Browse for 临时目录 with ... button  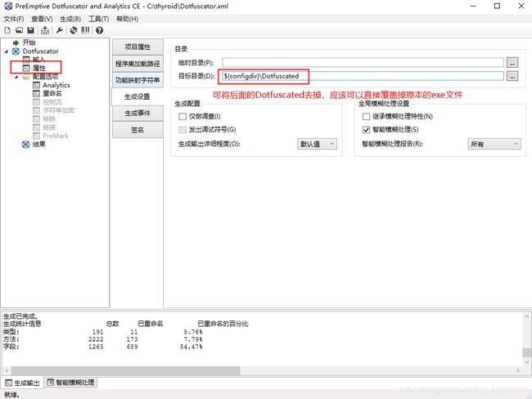[512, 63]
